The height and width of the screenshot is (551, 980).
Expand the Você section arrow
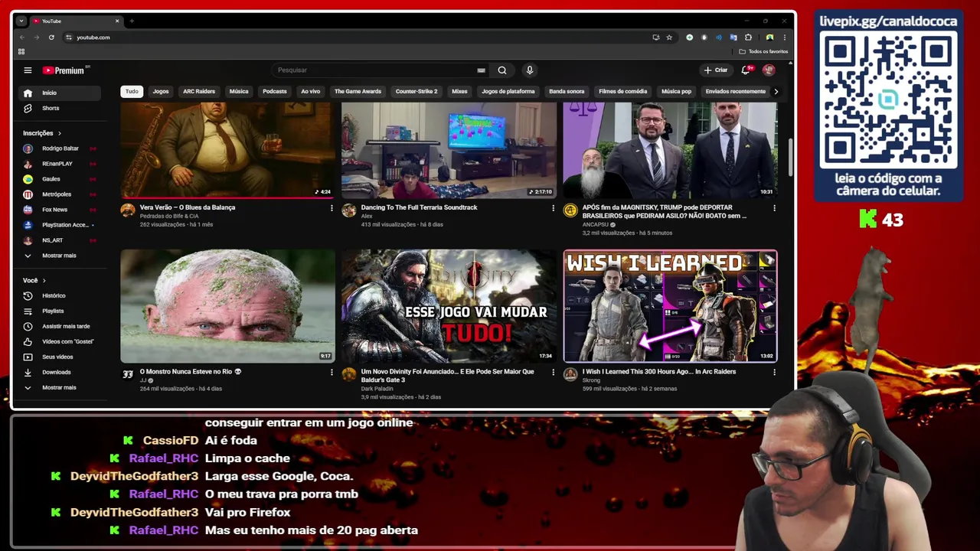pyautogui.click(x=44, y=280)
